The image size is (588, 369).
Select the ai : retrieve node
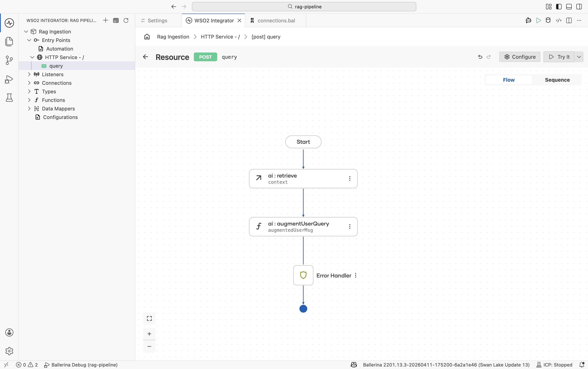click(x=303, y=179)
